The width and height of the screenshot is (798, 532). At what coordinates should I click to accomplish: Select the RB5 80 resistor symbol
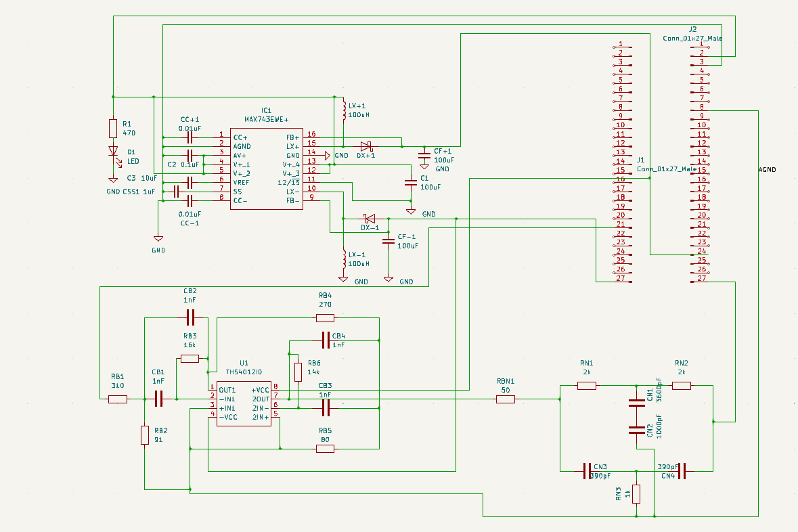(x=325, y=449)
